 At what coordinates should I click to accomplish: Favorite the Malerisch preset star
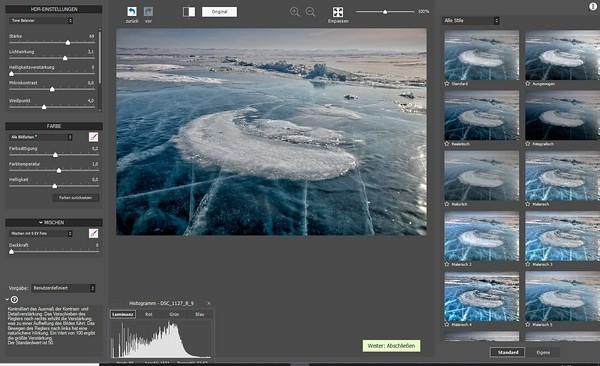(x=528, y=204)
